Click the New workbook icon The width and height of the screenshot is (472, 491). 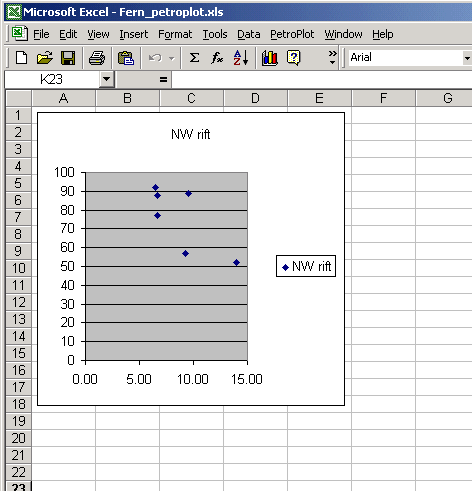click(x=22, y=58)
